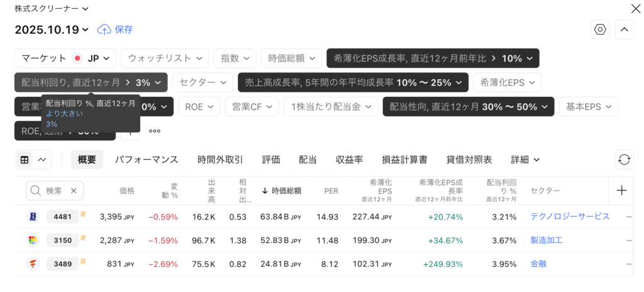Sort by 時価総額 column header
The image size is (644, 292).
tap(282, 191)
